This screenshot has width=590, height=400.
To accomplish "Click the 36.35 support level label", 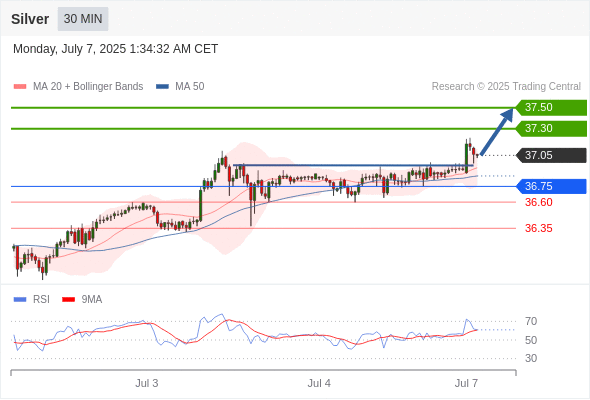I will (x=538, y=228).
